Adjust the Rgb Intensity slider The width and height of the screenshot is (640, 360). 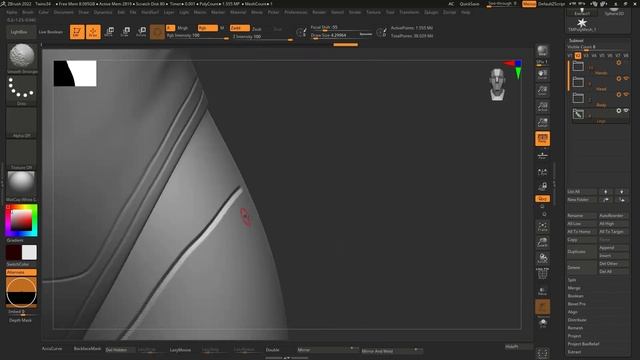point(198,36)
